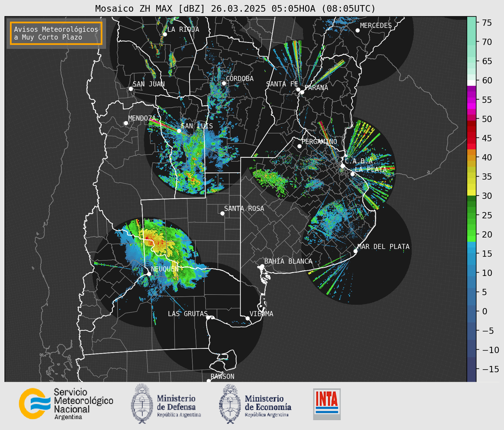504x430 pixels.
Task: Click the Servicio Meteorológico Nacional Argentina text
Action: (84, 404)
